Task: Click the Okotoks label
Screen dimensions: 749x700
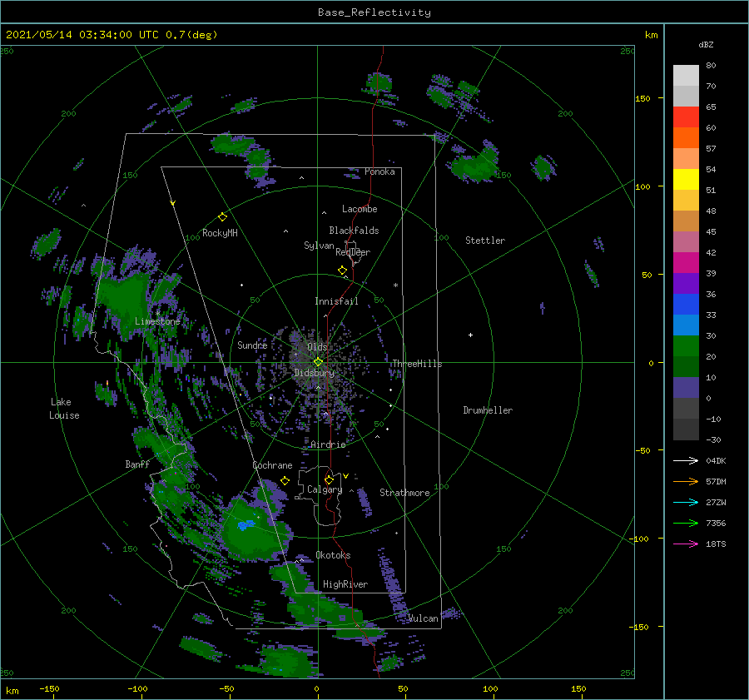Action: pos(333,554)
